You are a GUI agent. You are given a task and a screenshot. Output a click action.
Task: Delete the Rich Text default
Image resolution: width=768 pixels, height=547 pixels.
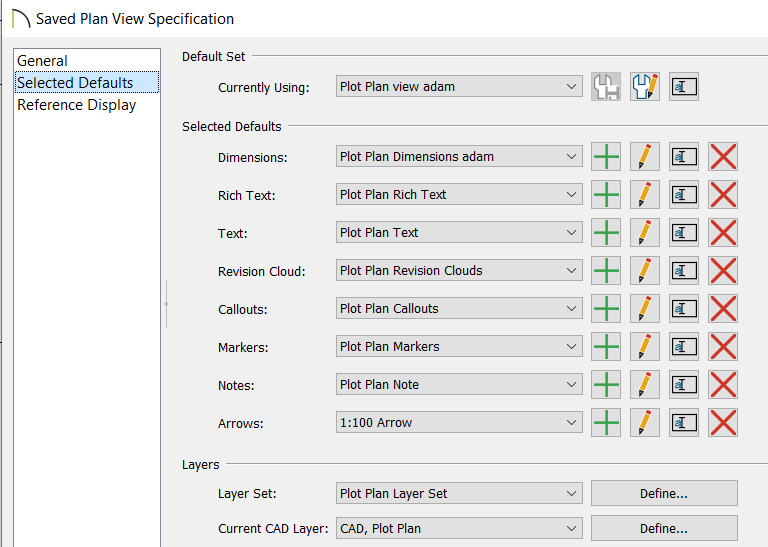[x=723, y=195]
